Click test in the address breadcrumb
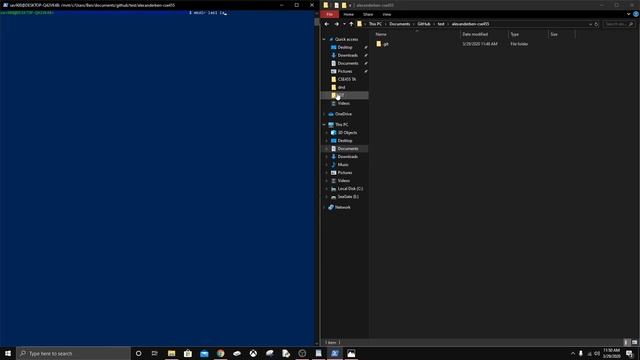This screenshot has height=360, width=640. pyautogui.click(x=441, y=24)
